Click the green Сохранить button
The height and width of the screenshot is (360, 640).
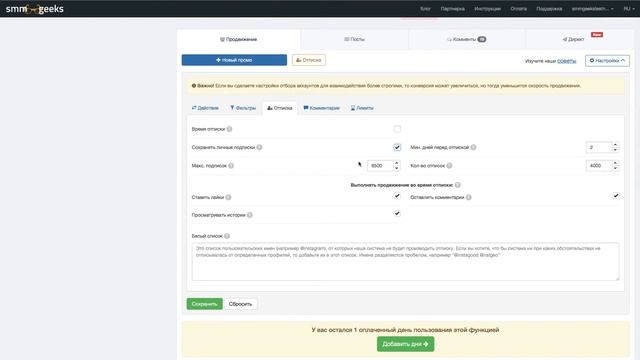coord(204,304)
